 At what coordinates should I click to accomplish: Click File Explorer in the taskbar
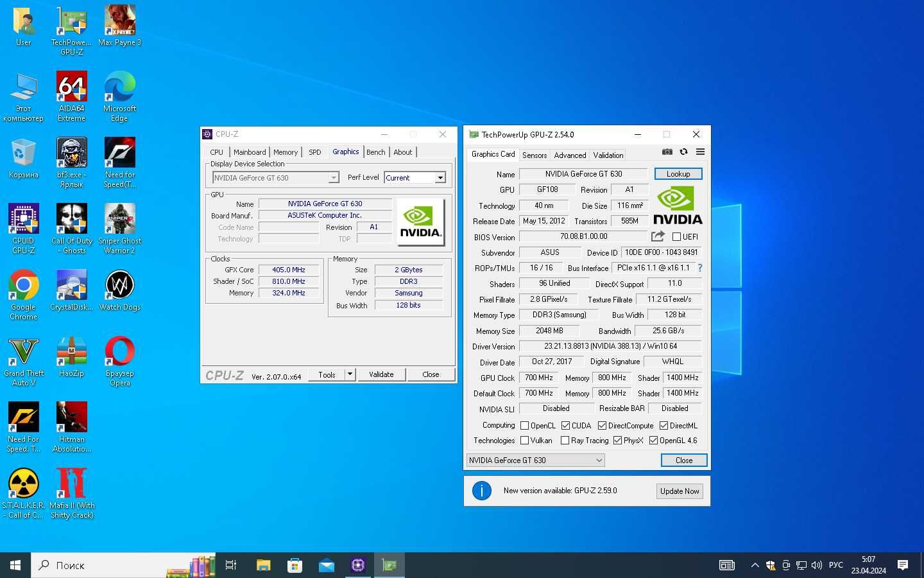tap(264, 565)
